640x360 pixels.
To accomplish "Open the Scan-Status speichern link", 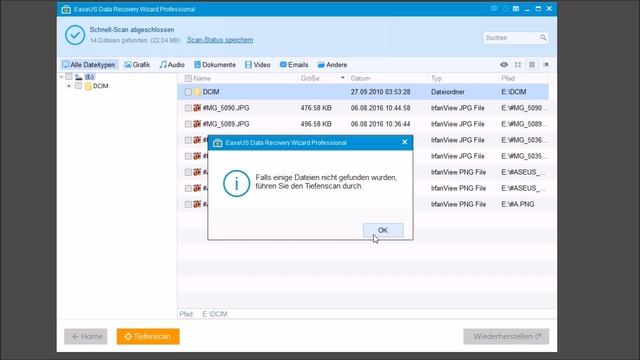I will (220, 40).
